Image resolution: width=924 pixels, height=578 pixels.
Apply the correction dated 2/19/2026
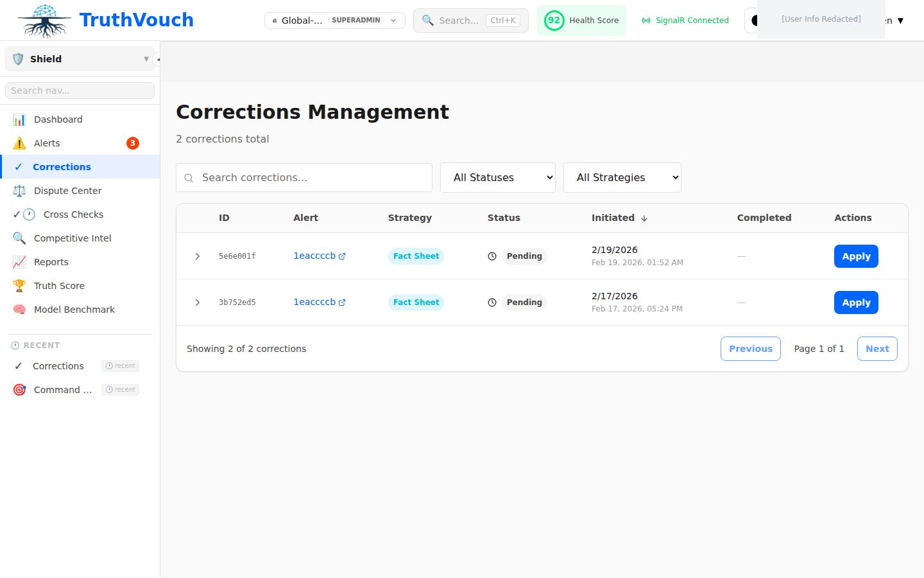click(x=856, y=256)
